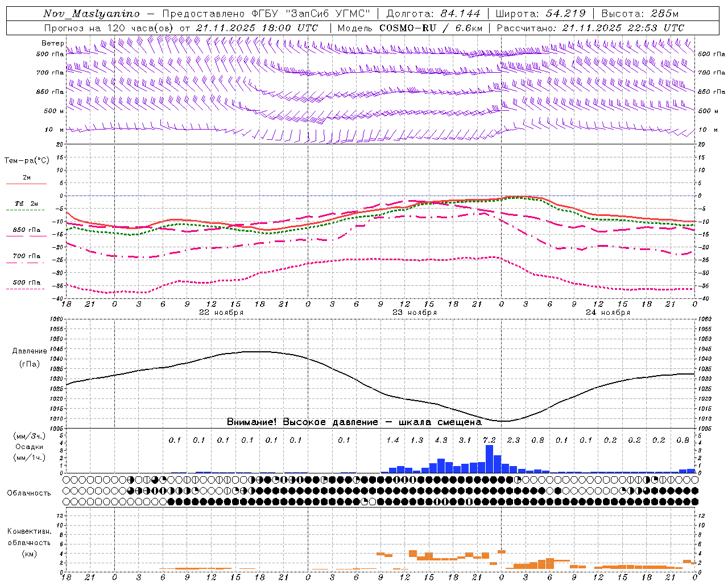
Task: Click the '7.2' precipitation total value
Action: pos(489,440)
